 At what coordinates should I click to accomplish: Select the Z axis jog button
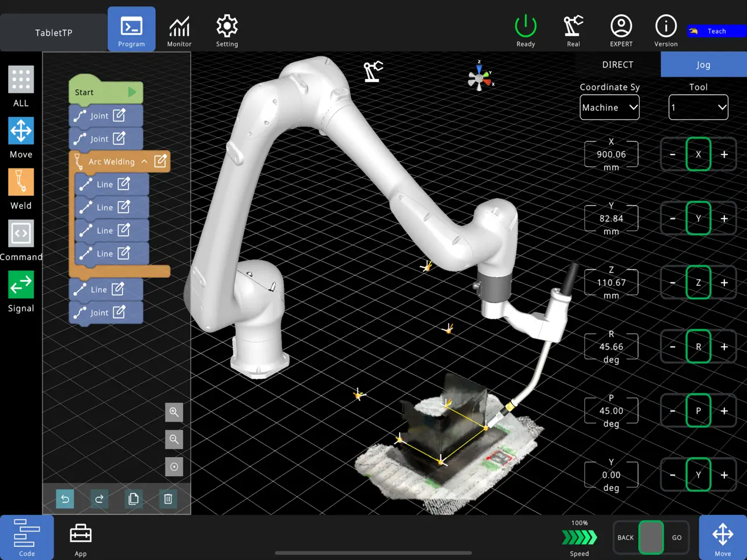click(x=698, y=283)
